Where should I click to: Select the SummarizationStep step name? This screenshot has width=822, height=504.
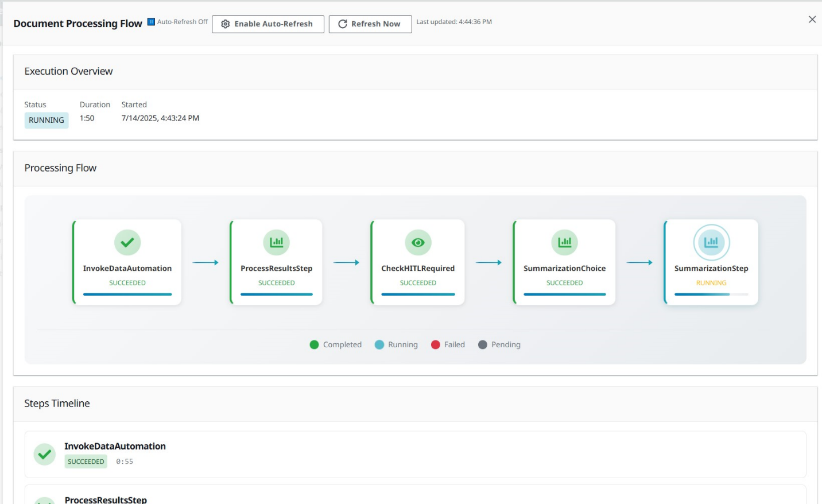(x=711, y=268)
